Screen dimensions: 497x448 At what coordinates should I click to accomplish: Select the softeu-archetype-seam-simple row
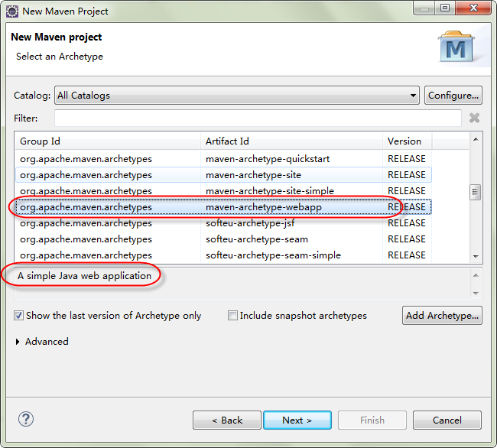[223, 255]
